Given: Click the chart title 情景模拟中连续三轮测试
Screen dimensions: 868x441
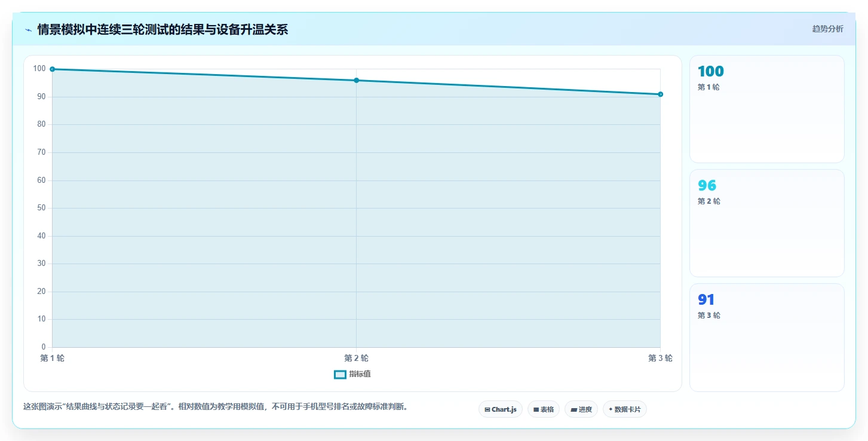Looking at the screenshot, I should click(162, 29).
